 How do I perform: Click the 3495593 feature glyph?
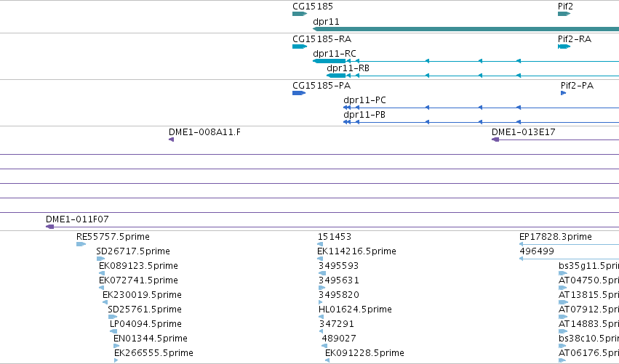pos(322,273)
